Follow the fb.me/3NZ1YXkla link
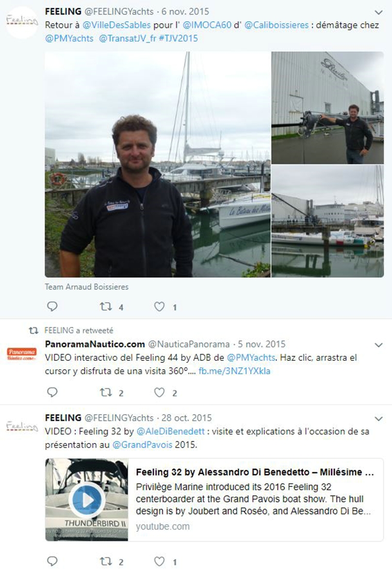This screenshot has width=392, height=572. click(x=234, y=371)
